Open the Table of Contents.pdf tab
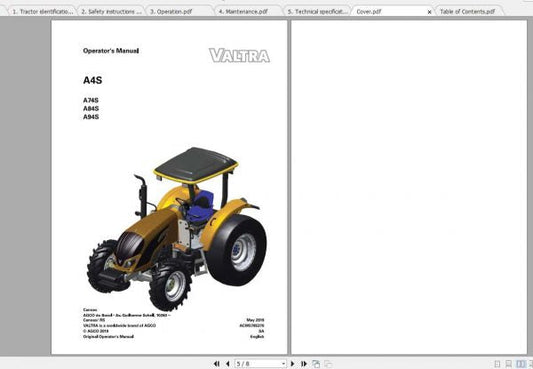The width and height of the screenshot is (533, 369). (x=467, y=12)
